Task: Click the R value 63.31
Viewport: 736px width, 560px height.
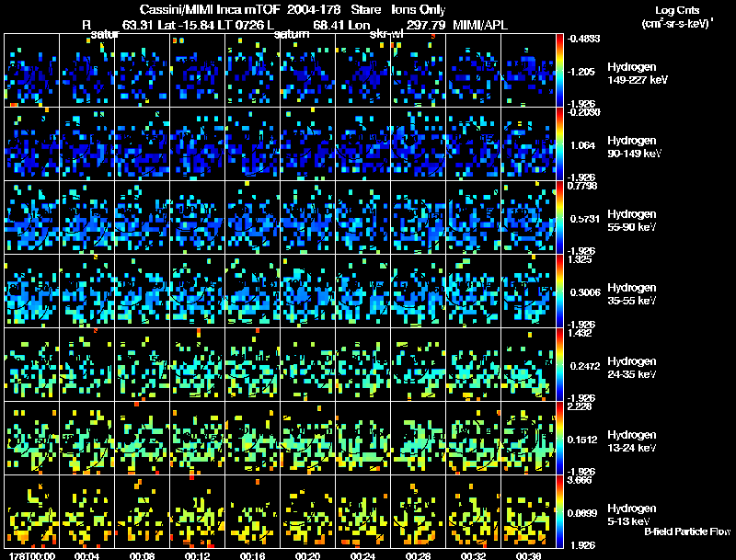Action: click(137, 25)
